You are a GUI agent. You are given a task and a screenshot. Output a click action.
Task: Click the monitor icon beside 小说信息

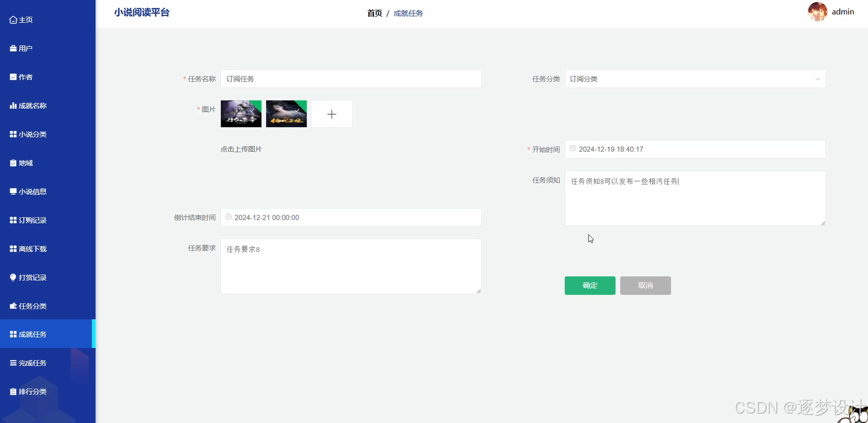click(13, 191)
